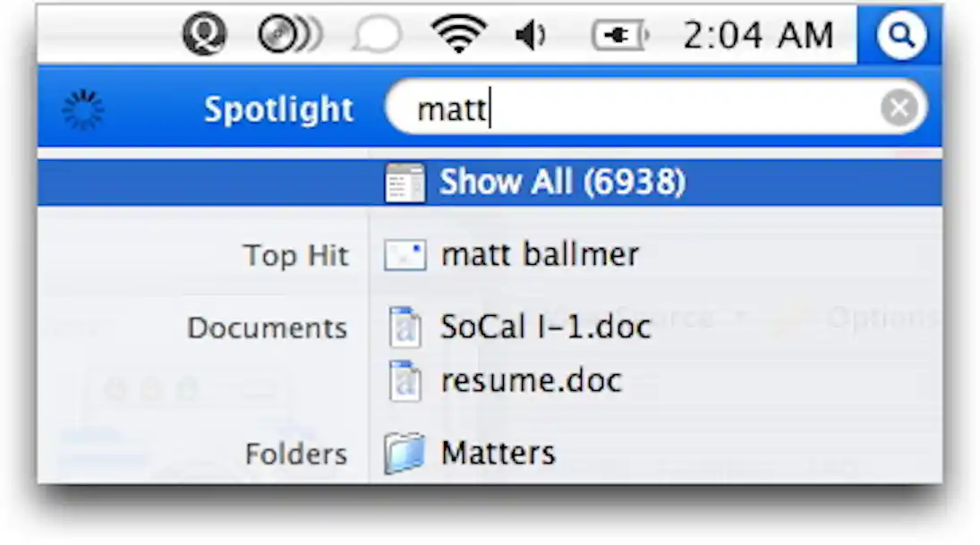The width and height of the screenshot is (980, 545).
Task: Click the Spotlight label in the header
Action: click(277, 108)
